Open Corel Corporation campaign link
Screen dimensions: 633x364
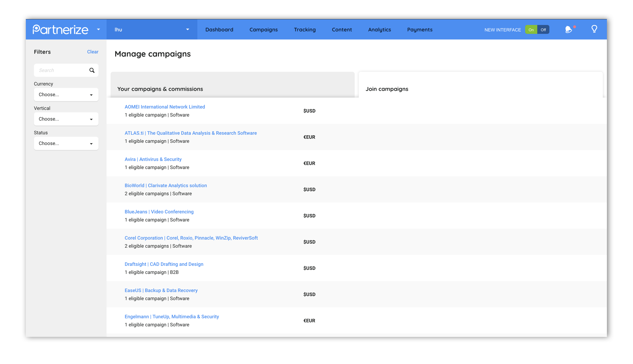[x=191, y=238]
